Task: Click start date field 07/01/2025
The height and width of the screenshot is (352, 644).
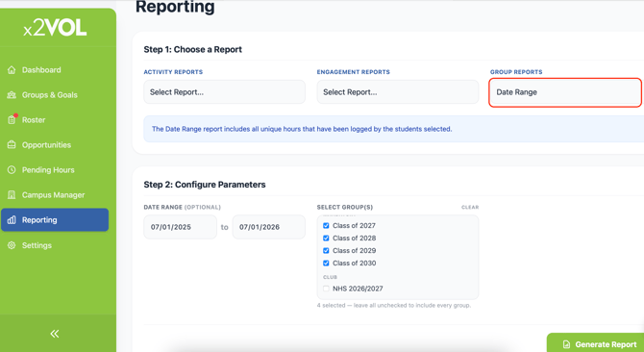Action: (181, 227)
